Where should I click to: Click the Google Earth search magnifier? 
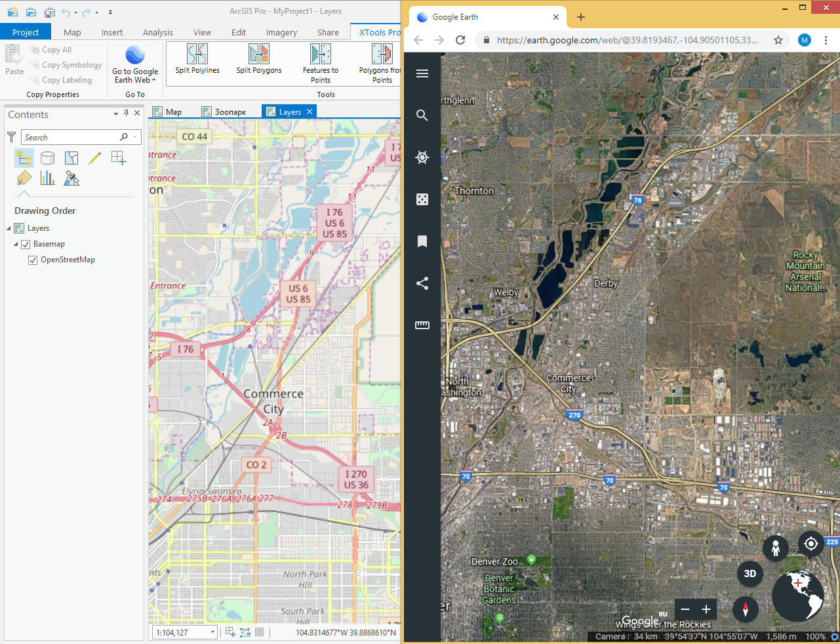tap(422, 115)
